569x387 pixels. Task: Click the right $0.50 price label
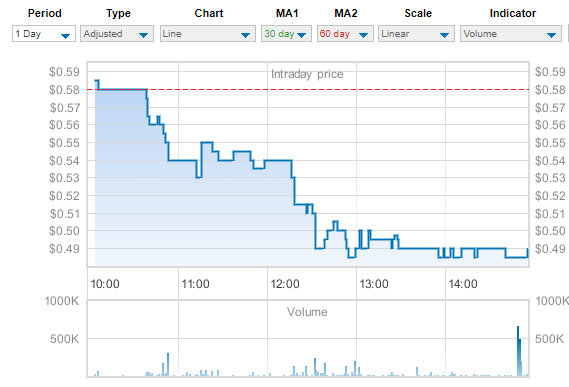pyautogui.click(x=550, y=231)
